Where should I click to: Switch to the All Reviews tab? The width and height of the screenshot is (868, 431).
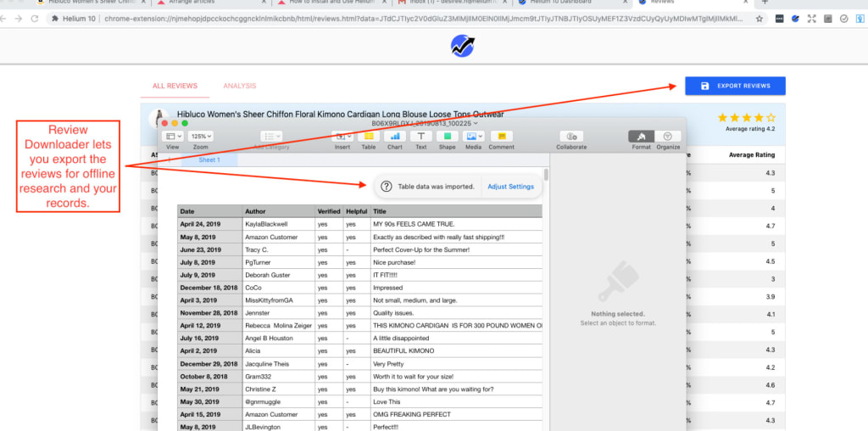(175, 86)
